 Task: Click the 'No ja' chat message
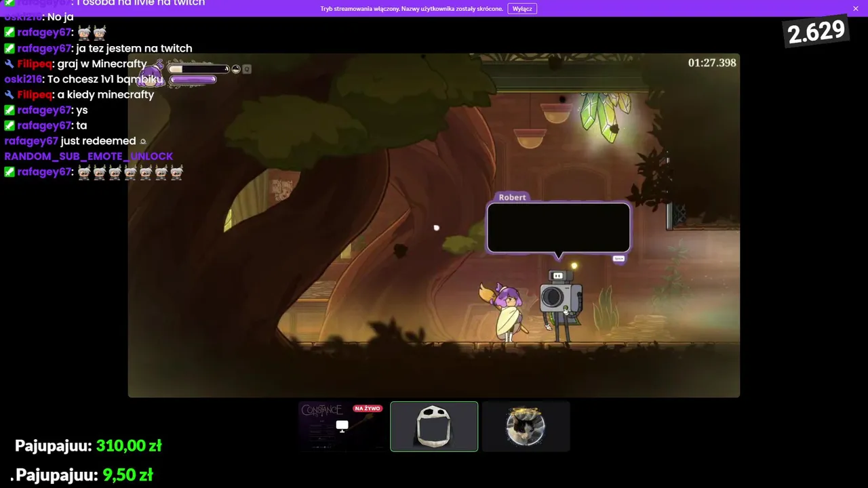click(x=60, y=17)
